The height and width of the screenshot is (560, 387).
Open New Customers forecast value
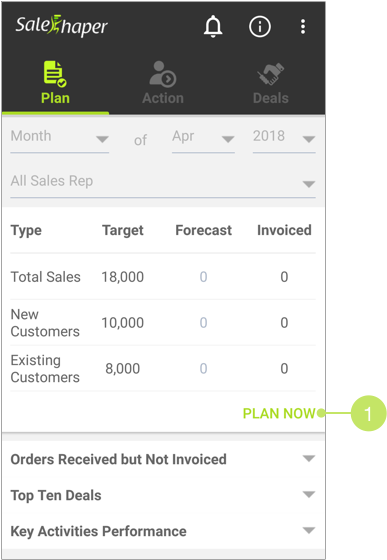[x=203, y=322]
